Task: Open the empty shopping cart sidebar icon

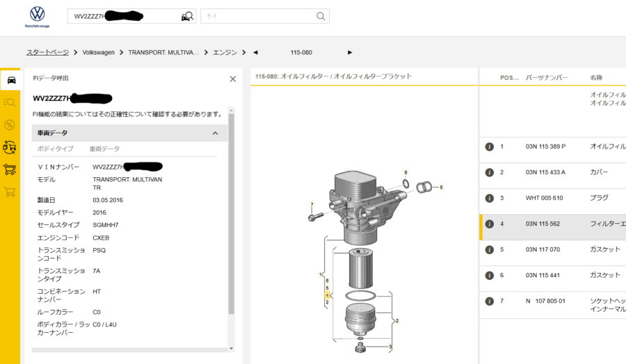Action: click(10, 192)
